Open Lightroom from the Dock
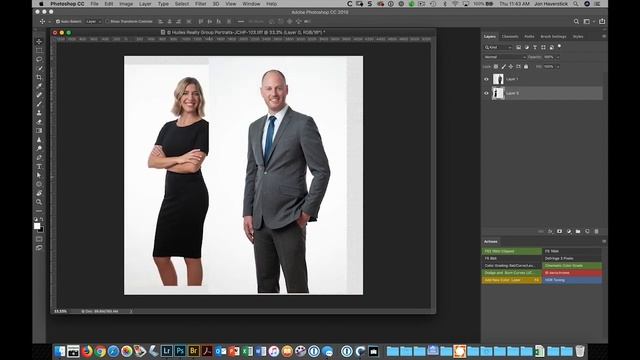Image resolution: width=640 pixels, height=360 pixels. (167, 351)
